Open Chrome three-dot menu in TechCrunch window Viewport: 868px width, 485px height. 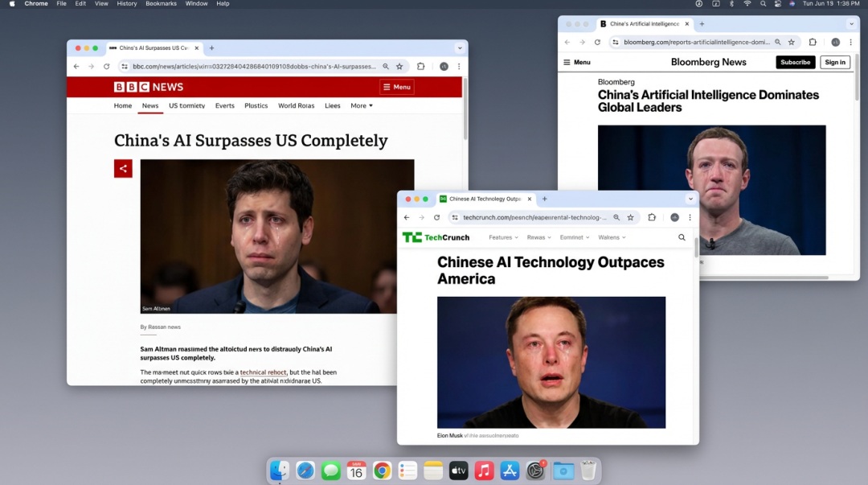690,217
